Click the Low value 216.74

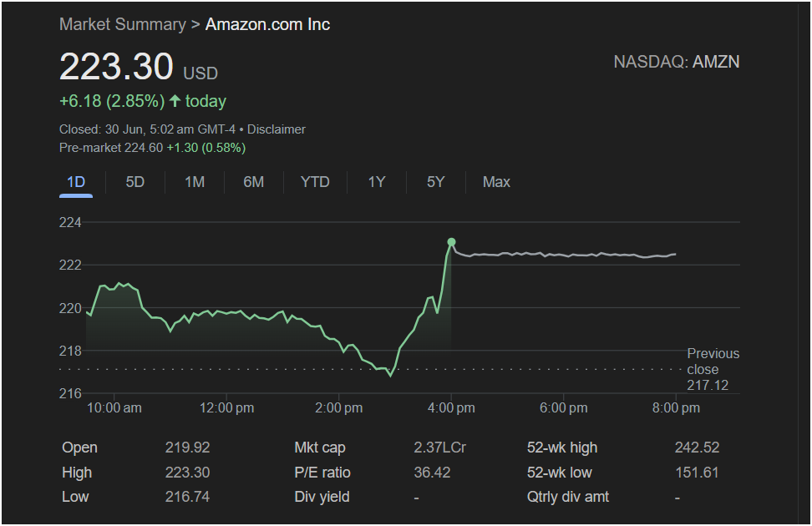click(x=187, y=497)
